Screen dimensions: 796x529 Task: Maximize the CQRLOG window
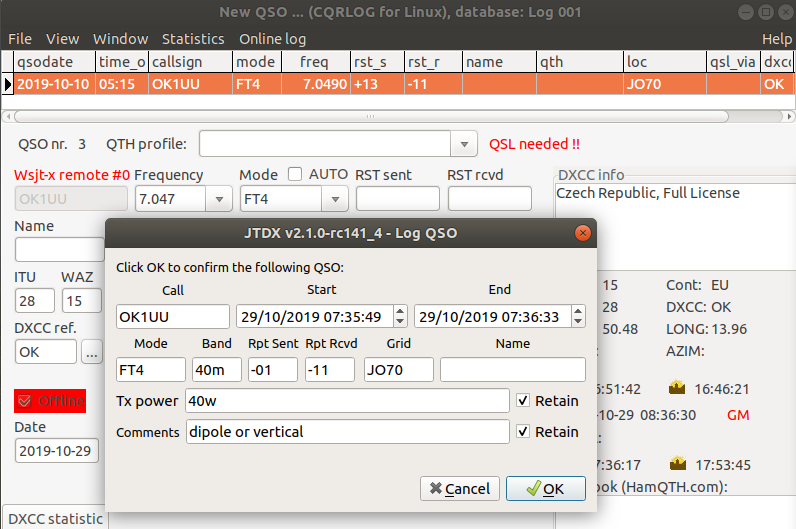[x=766, y=12]
